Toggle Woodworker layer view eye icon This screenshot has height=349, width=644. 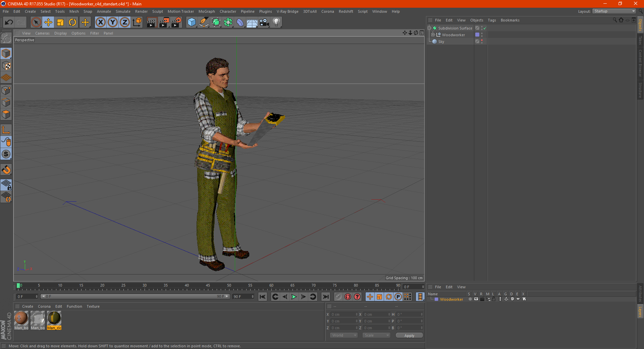(x=476, y=299)
